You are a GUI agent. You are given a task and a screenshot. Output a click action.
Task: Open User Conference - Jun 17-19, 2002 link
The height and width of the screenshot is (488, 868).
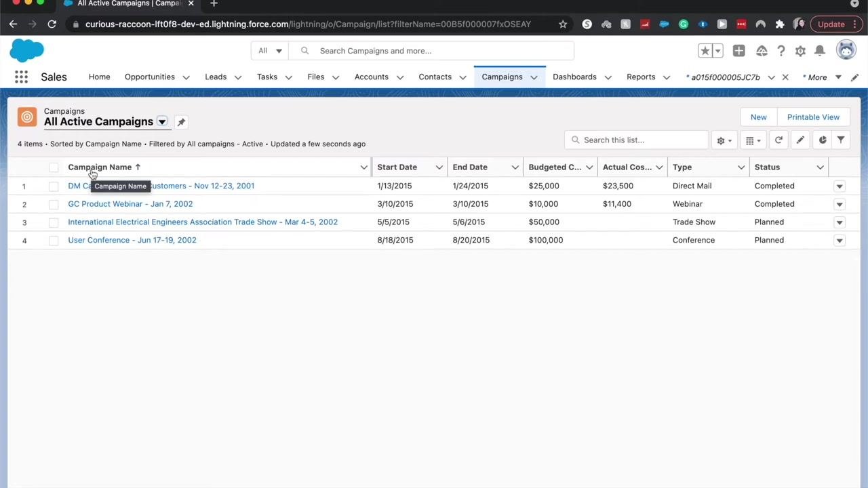pyautogui.click(x=132, y=240)
